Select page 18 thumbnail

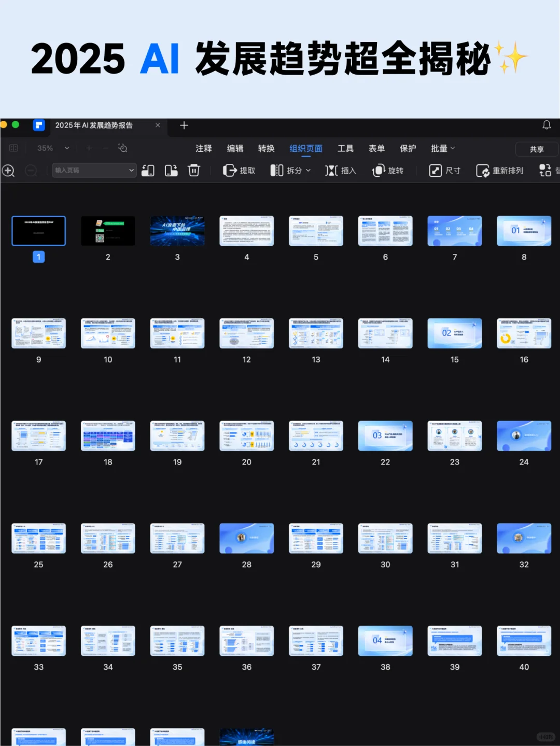click(108, 436)
